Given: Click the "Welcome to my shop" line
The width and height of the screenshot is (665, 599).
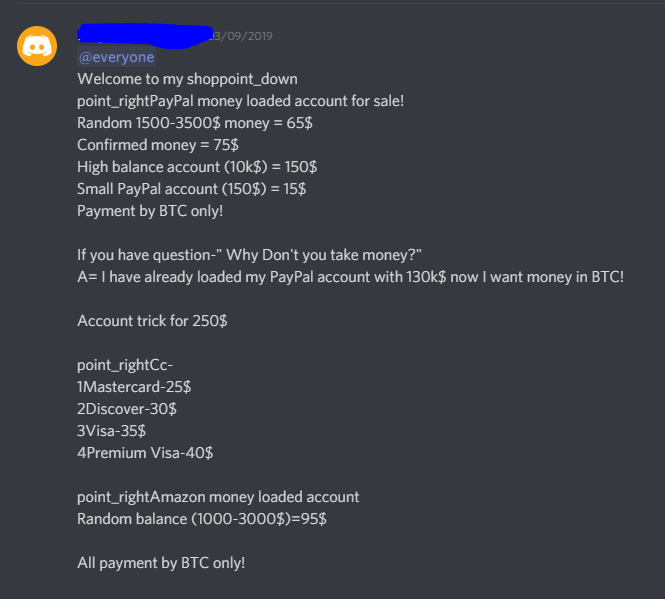Looking at the screenshot, I should point(187,79).
